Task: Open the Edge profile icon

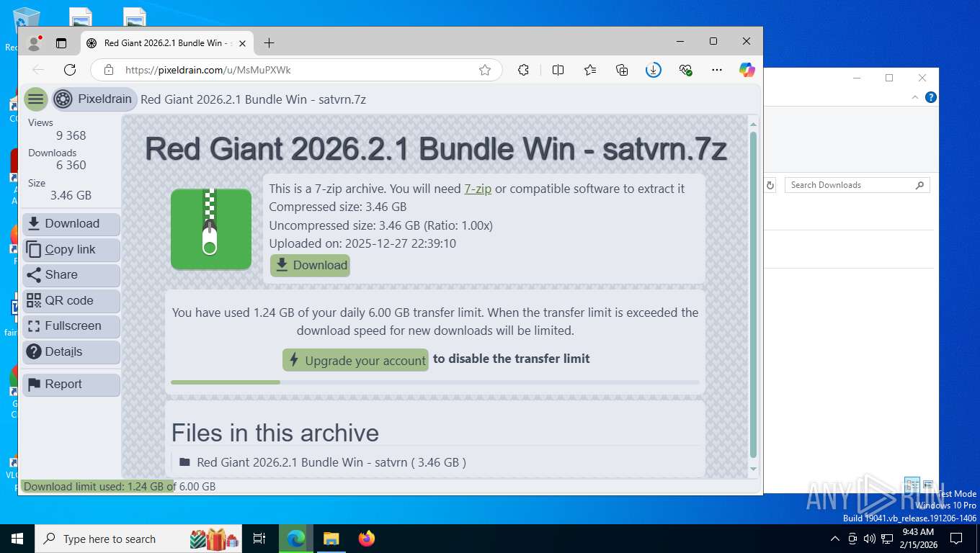Action: tap(34, 43)
